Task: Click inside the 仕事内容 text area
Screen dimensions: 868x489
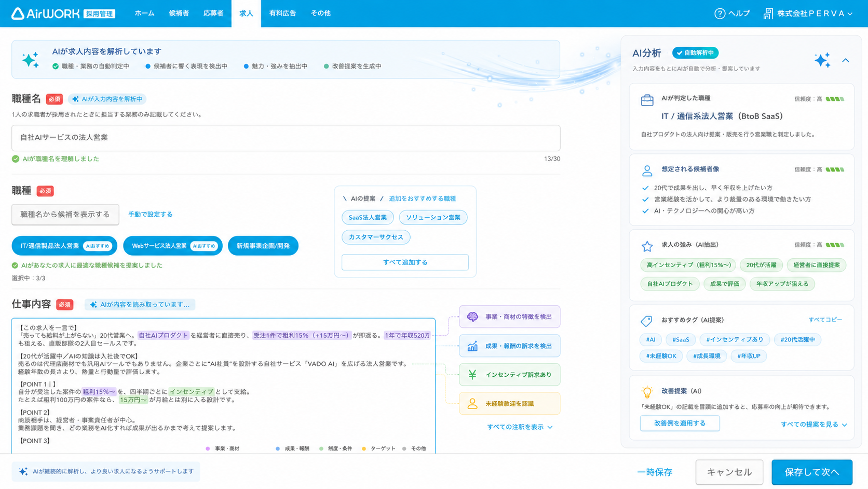Action: pyautogui.click(x=224, y=386)
